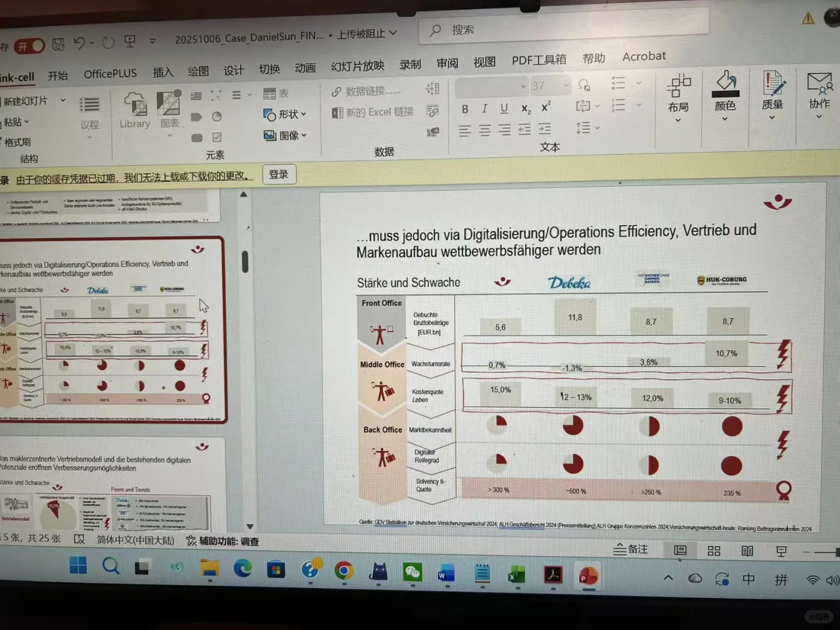This screenshot has width=840, height=630.
Task: Click the Save icon in title bar
Action: click(x=58, y=44)
